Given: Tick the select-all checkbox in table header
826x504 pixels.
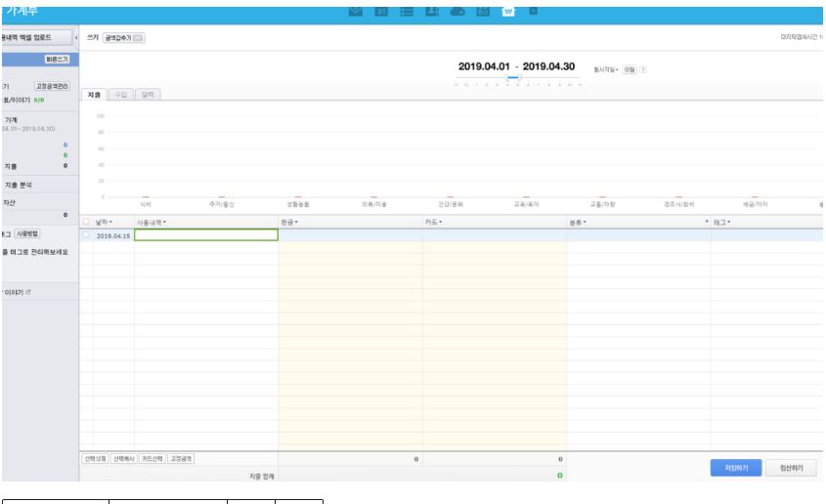Looking at the screenshot, I should click(x=86, y=222).
